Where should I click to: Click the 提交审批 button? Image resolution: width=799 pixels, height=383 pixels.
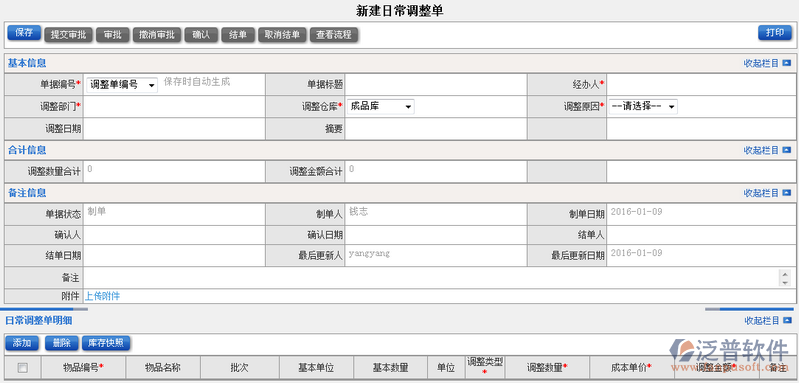(68, 35)
